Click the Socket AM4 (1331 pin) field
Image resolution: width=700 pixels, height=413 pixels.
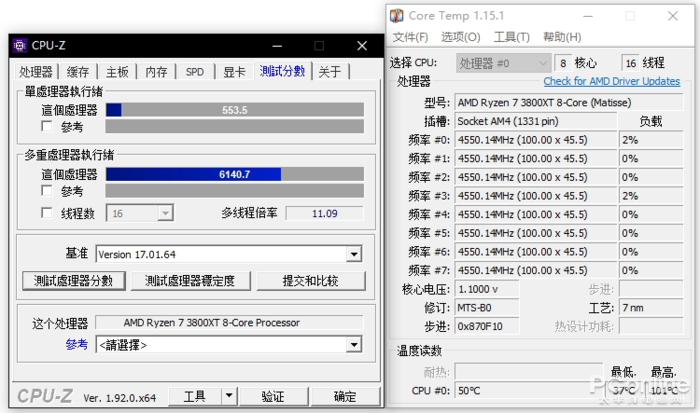(535, 121)
